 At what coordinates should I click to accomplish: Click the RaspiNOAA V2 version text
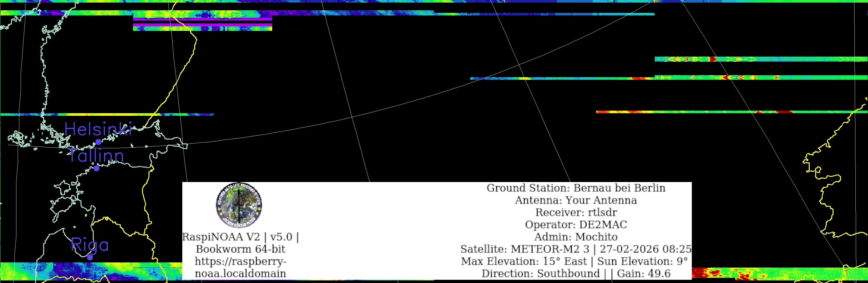[240, 237]
